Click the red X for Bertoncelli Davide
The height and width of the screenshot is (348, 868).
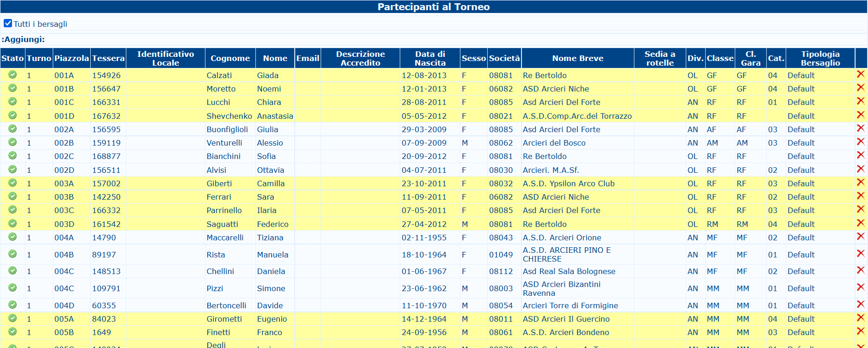coord(861,304)
